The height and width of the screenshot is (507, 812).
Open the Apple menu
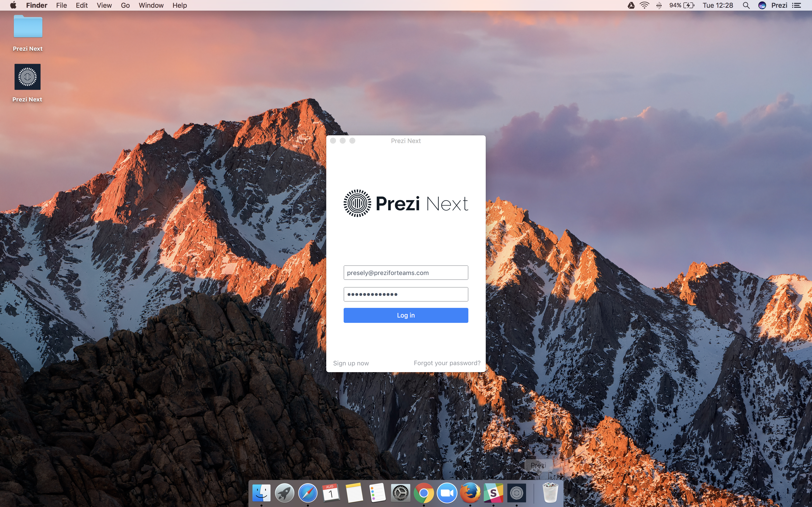(x=13, y=5)
